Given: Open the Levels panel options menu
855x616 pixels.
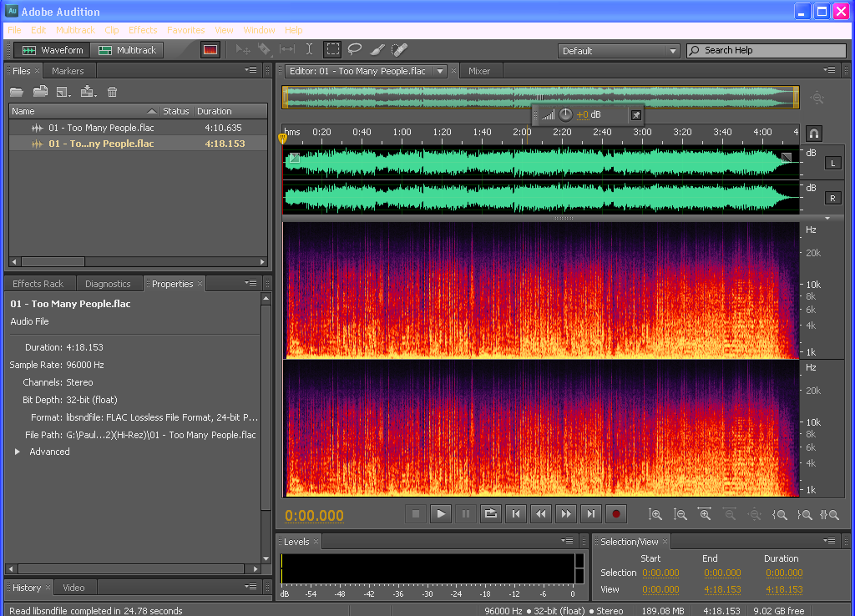Looking at the screenshot, I should [x=568, y=541].
